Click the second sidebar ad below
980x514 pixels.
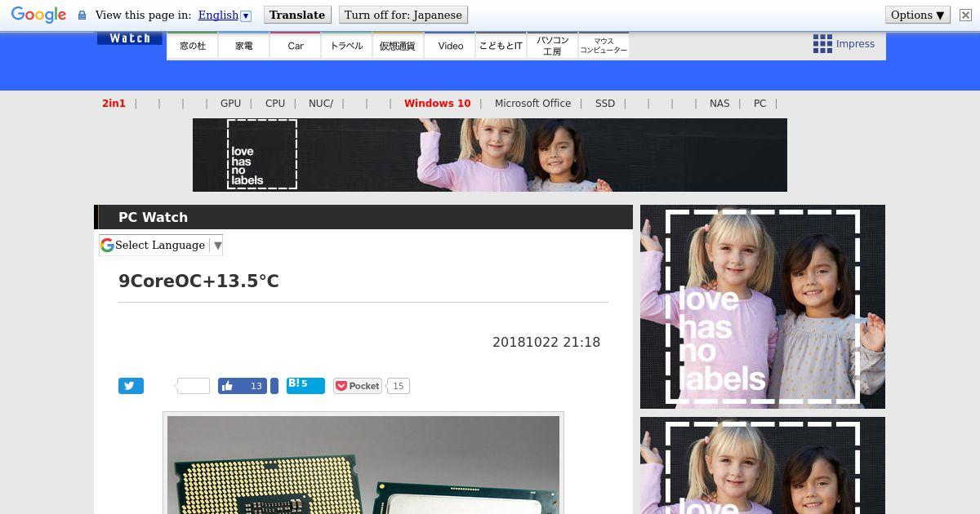[763, 465]
